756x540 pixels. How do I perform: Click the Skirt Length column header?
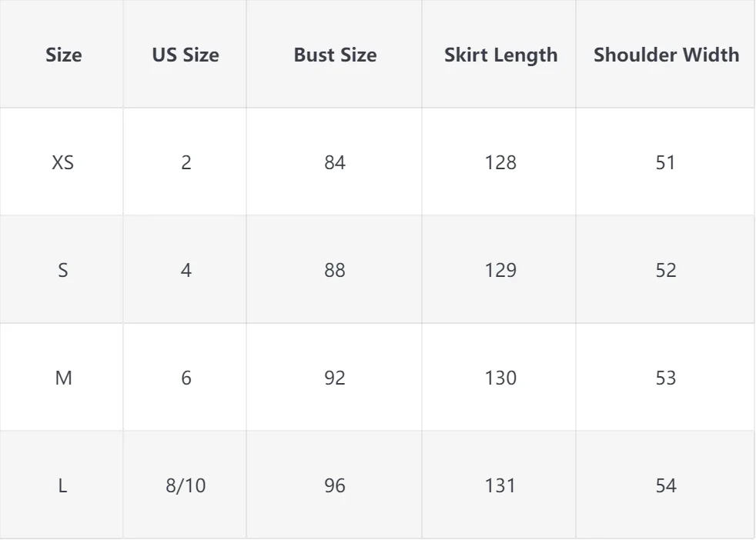(x=500, y=55)
